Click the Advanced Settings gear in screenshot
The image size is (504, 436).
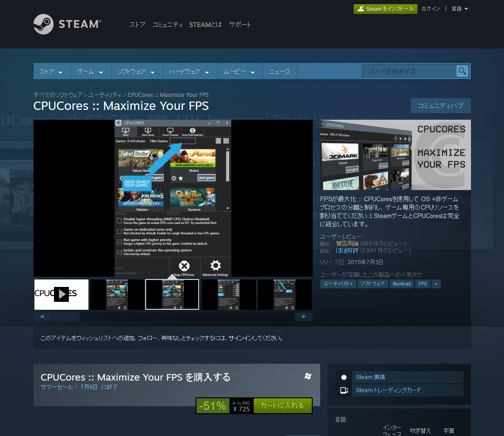click(215, 266)
